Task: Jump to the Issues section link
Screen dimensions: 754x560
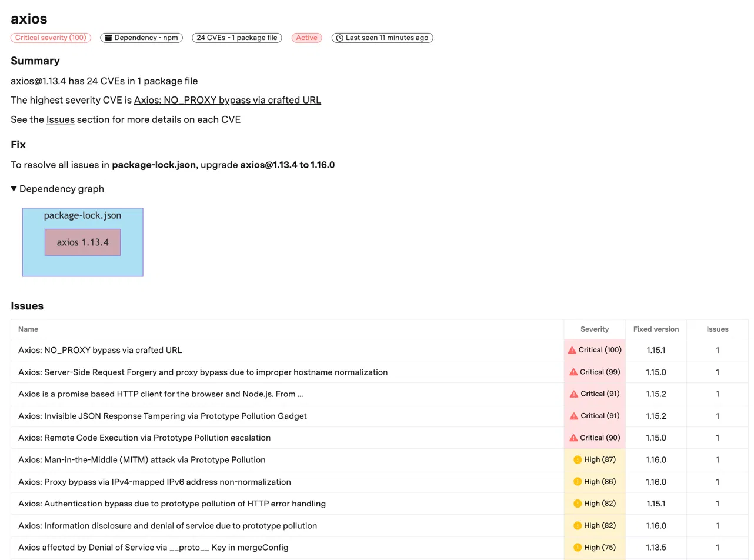Action: coord(61,119)
